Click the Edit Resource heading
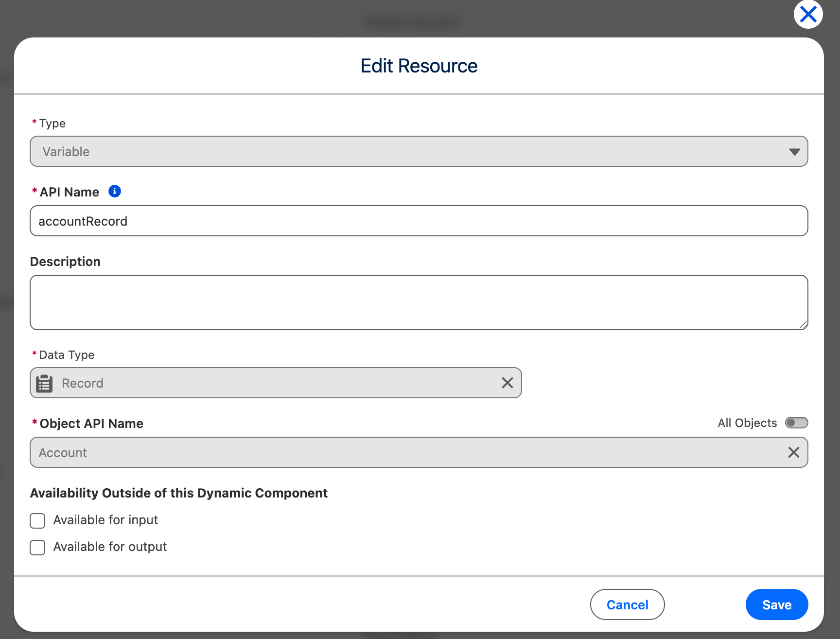 click(419, 66)
